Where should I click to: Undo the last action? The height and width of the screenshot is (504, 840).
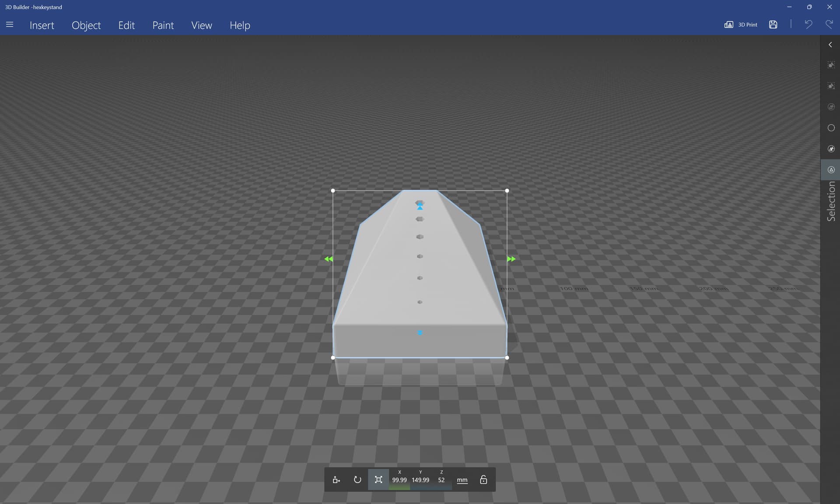[x=808, y=24]
